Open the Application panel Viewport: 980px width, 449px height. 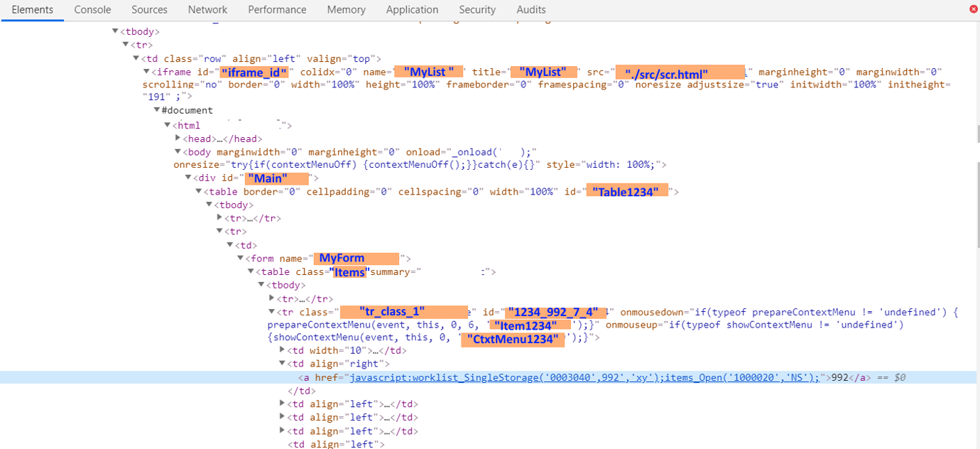(412, 9)
